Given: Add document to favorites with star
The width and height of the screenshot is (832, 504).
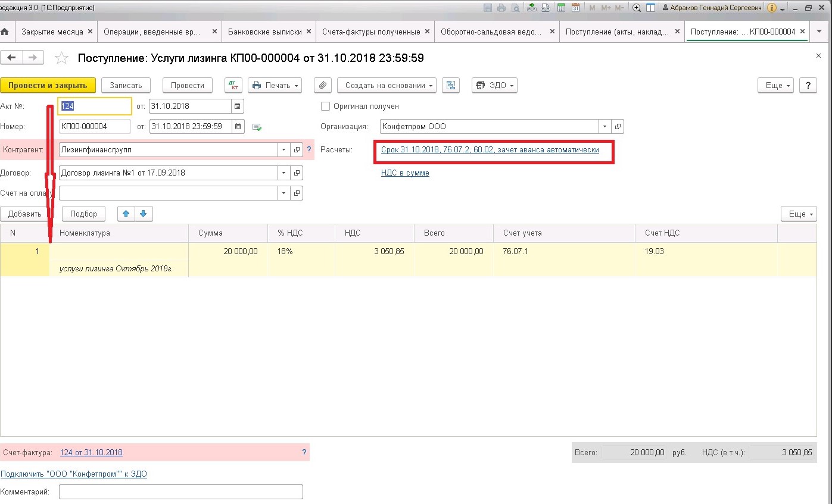Looking at the screenshot, I should (x=61, y=58).
